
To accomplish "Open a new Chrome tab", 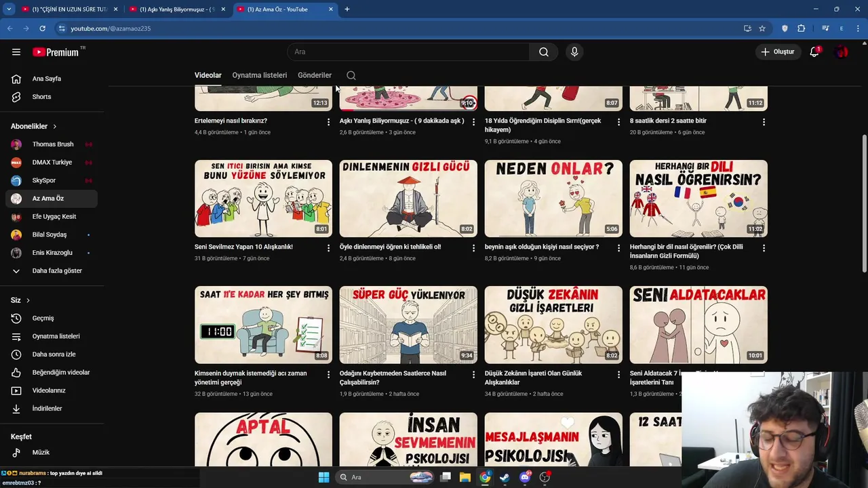I will (x=347, y=9).
